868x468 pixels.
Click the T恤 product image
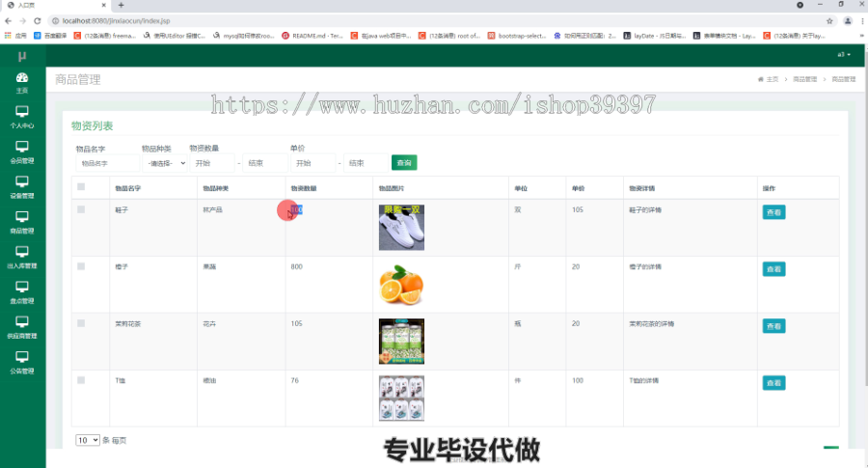click(x=401, y=399)
